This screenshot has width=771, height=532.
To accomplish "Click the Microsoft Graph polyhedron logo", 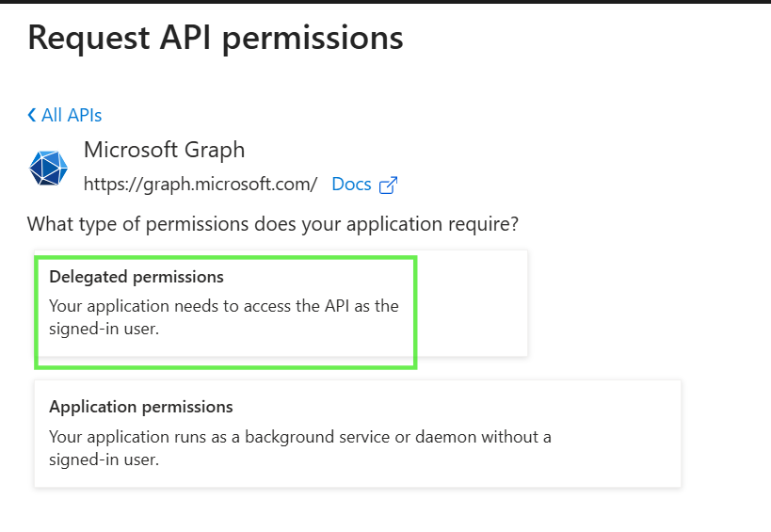I will (x=48, y=168).
